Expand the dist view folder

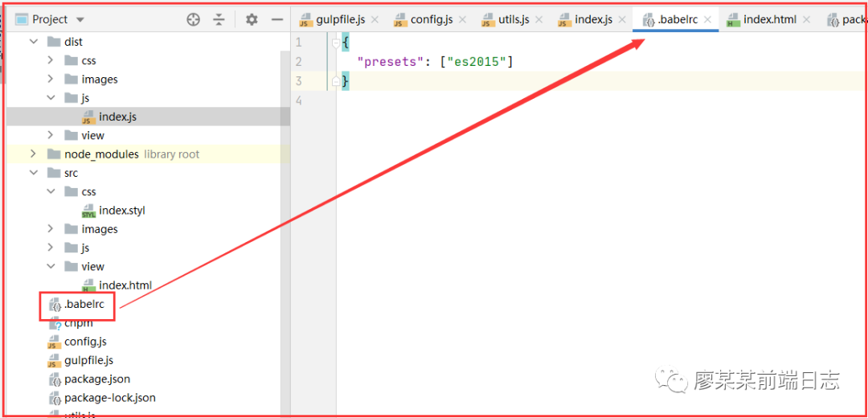[51, 135]
